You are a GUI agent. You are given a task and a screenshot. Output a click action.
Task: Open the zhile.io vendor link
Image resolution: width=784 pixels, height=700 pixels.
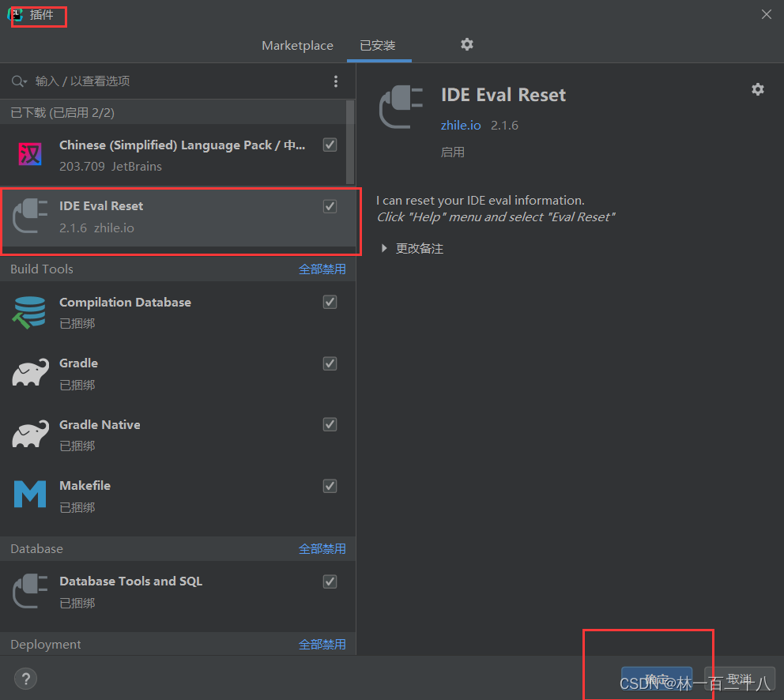(x=461, y=125)
